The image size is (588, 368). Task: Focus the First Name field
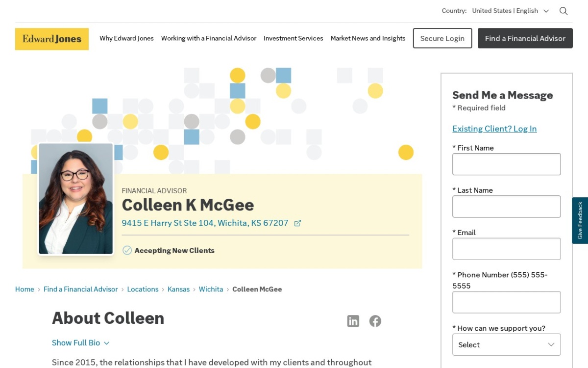coord(507,164)
